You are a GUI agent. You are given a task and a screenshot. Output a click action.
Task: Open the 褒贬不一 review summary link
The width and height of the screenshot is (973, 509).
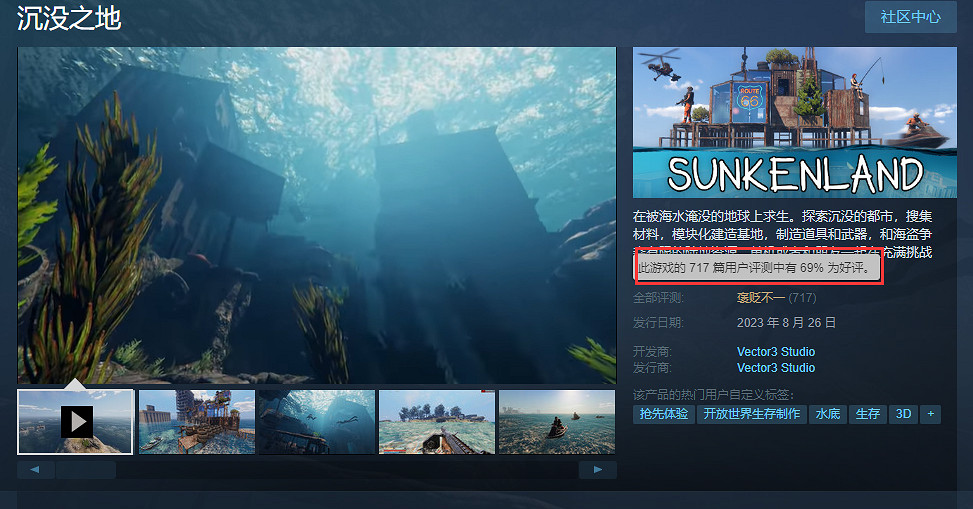point(761,298)
